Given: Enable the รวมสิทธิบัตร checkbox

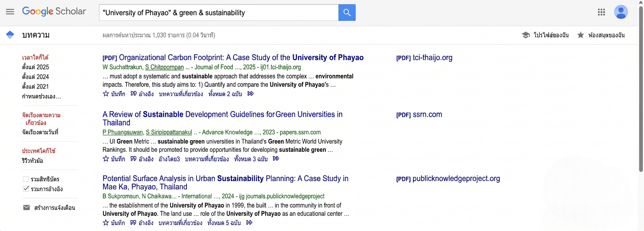Looking at the screenshot, I should click(26, 179).
